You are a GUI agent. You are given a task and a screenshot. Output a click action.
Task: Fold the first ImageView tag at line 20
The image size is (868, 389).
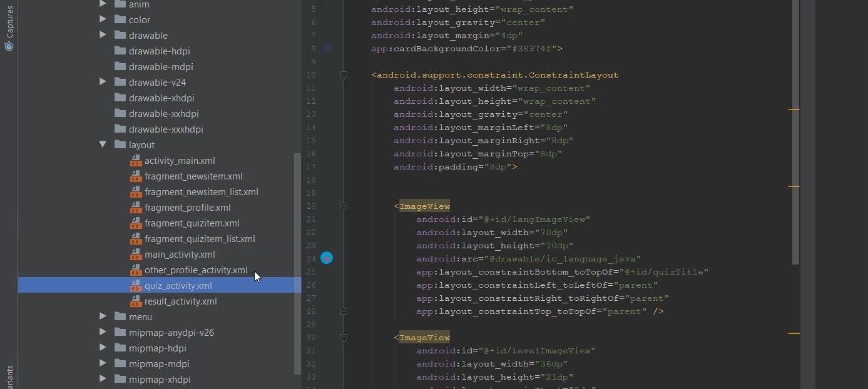(x=344, y=206)
